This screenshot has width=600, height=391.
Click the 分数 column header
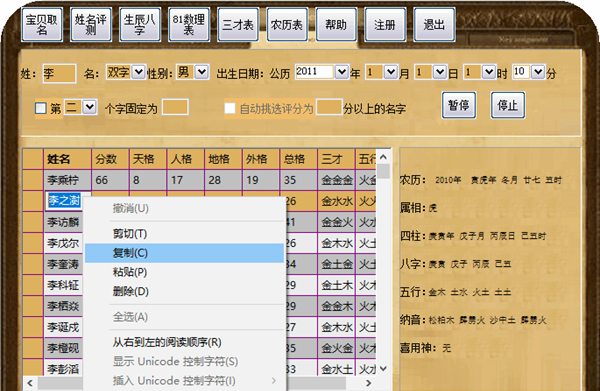pyautogui.click(x=110, y=159)
